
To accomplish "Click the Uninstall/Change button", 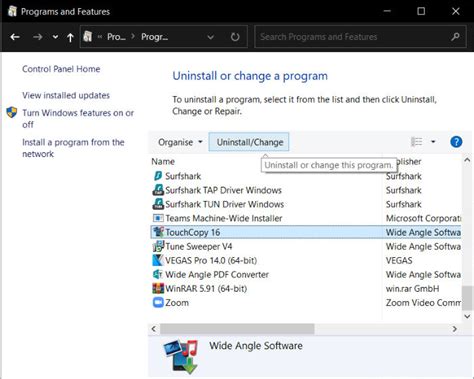I will (x=249, y=142).
